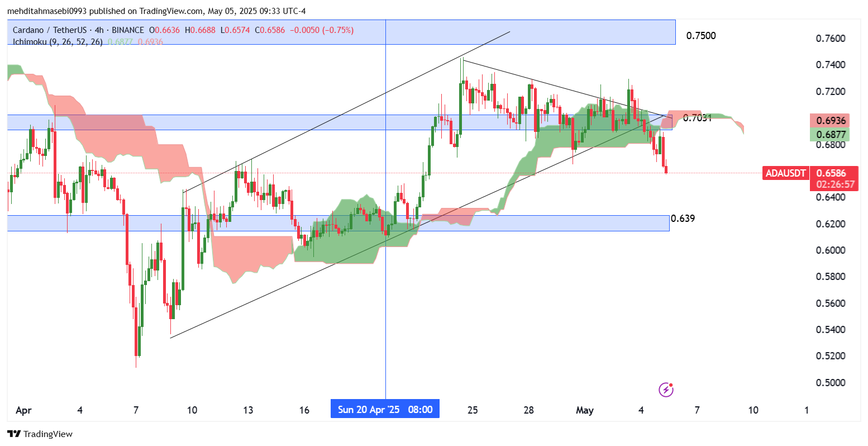The image size is (868, 446).
Task: Select the red 0.6936 price axis label
Action: [x=831, y=121]
